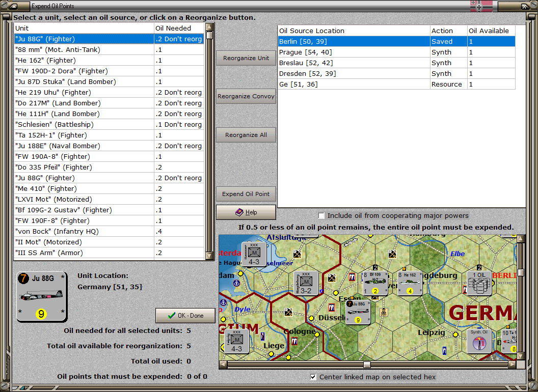Click the Oil Available column header
Viewport: 538px width, 392px height.
pos(491,31)
